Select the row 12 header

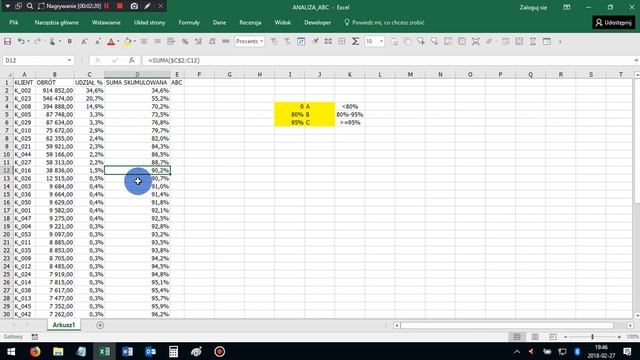coord(7,170)
